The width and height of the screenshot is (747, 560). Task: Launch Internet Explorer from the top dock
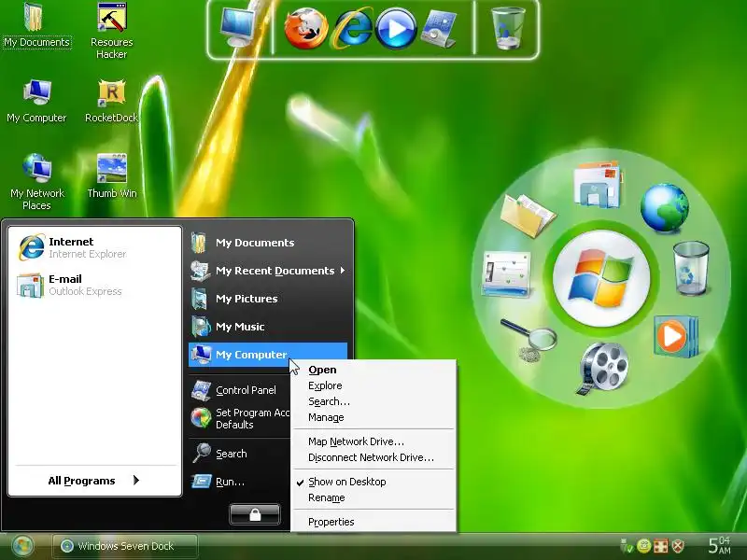coord(353,29)
